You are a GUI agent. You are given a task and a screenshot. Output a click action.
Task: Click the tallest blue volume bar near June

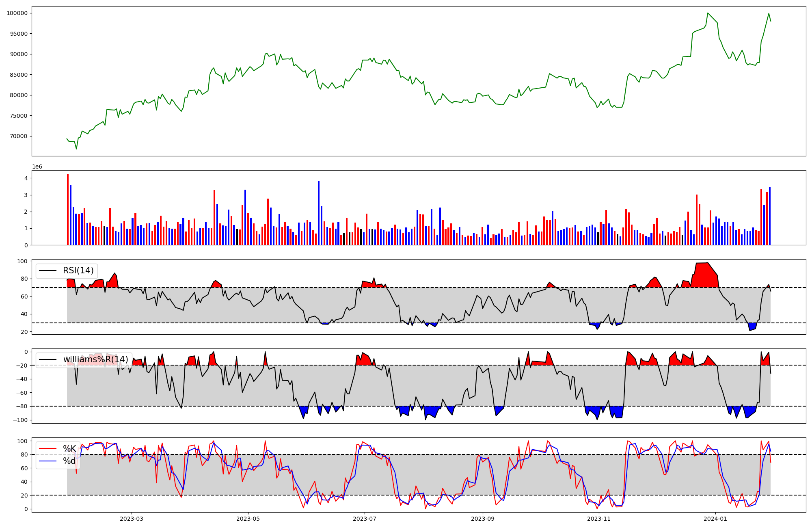[x=319, y=213]
